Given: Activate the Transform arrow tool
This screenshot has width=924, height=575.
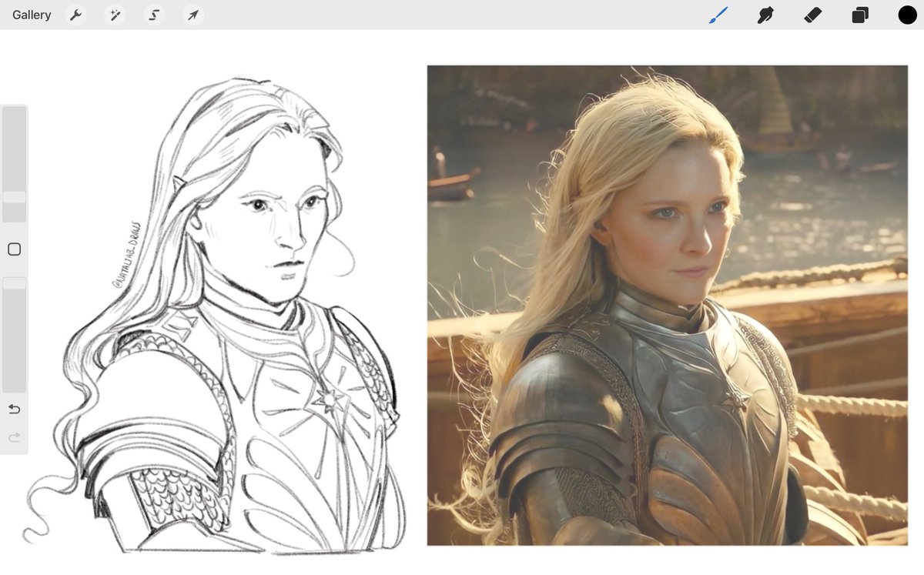Looking at the screenshot, I should [x=192, y=15].
